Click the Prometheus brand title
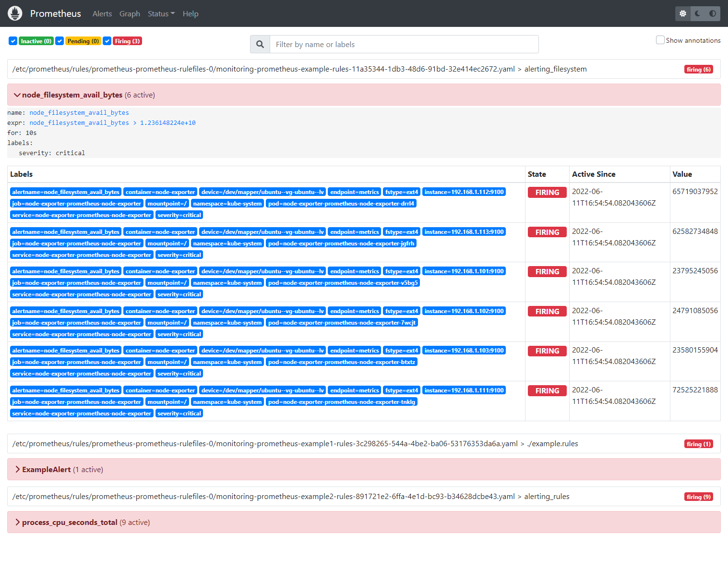This screenshot has height=572, width=728. (56, 13)
